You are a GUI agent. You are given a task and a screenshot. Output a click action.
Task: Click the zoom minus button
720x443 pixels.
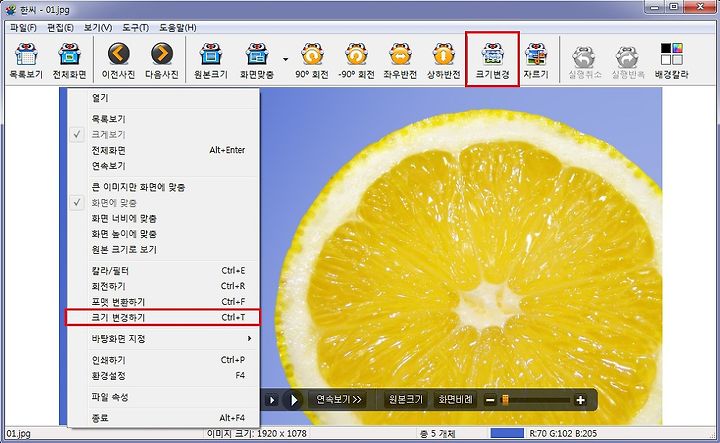490,400
